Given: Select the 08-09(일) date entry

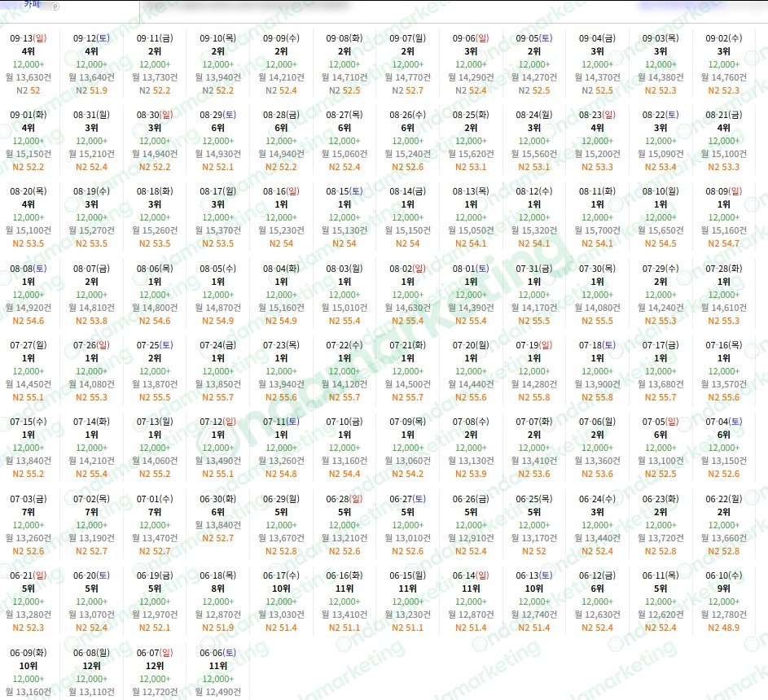Looking at the screenshot, I should (x=723, y=191).
